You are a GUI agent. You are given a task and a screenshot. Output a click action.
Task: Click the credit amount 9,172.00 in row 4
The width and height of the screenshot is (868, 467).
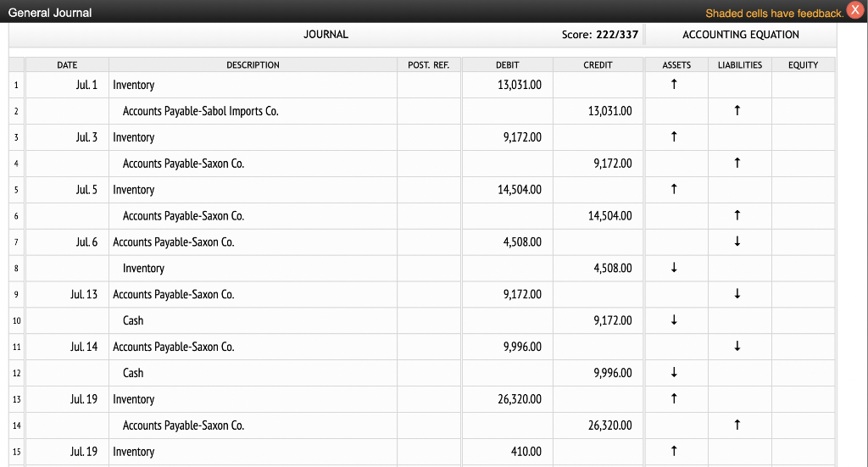click(612, 164)
